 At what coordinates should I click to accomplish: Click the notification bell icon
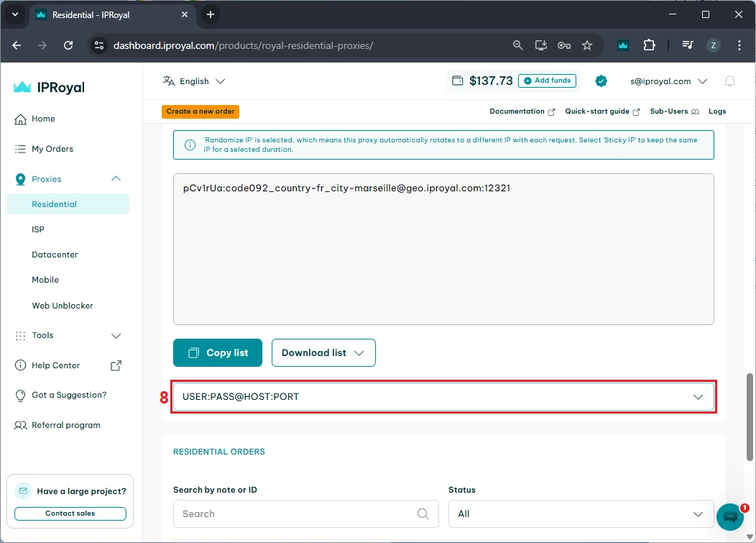(x=729, y=81)
